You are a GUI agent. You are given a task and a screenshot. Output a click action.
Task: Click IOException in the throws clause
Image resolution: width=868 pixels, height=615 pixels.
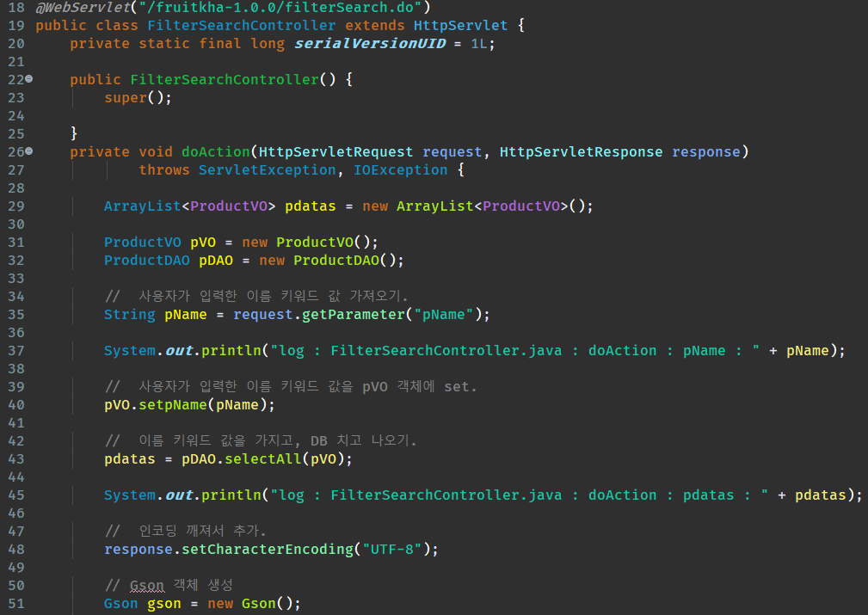click(x=400, y=170)
